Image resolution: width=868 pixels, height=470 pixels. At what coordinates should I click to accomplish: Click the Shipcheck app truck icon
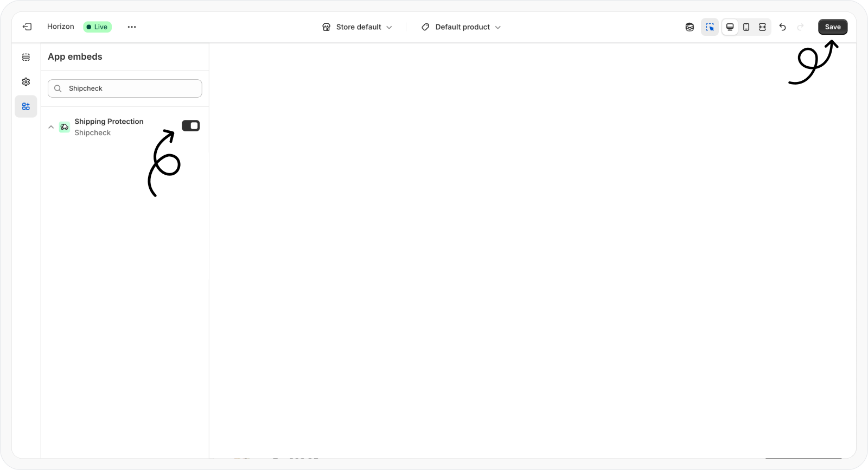[65, 127]
